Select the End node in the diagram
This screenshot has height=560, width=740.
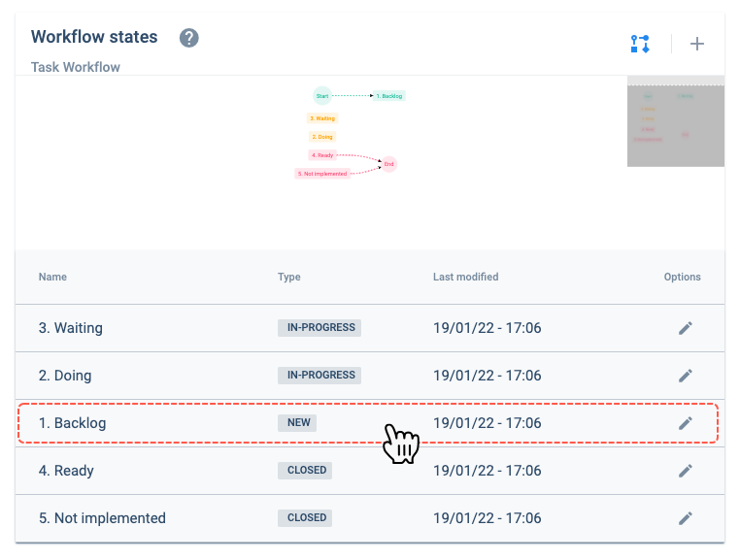388,164
